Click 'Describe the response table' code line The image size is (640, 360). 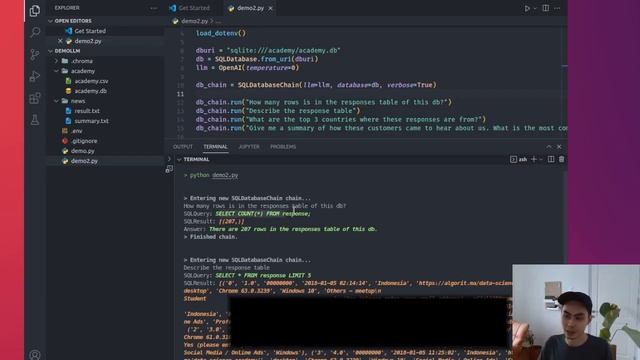[x=278, y=111]
